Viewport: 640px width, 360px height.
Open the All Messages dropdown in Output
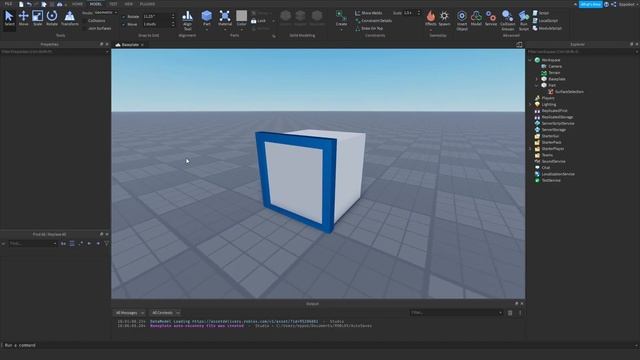point(129,313)
